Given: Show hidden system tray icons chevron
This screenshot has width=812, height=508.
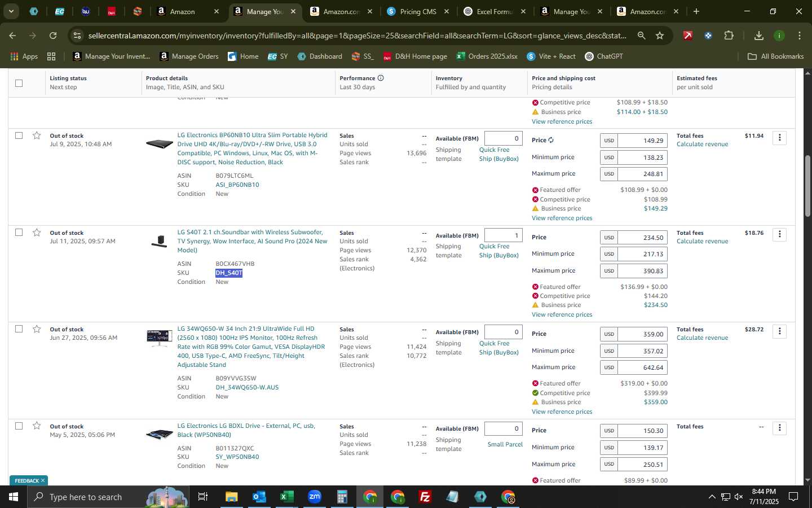Looking at the screenshot, I should pos(712,497).
